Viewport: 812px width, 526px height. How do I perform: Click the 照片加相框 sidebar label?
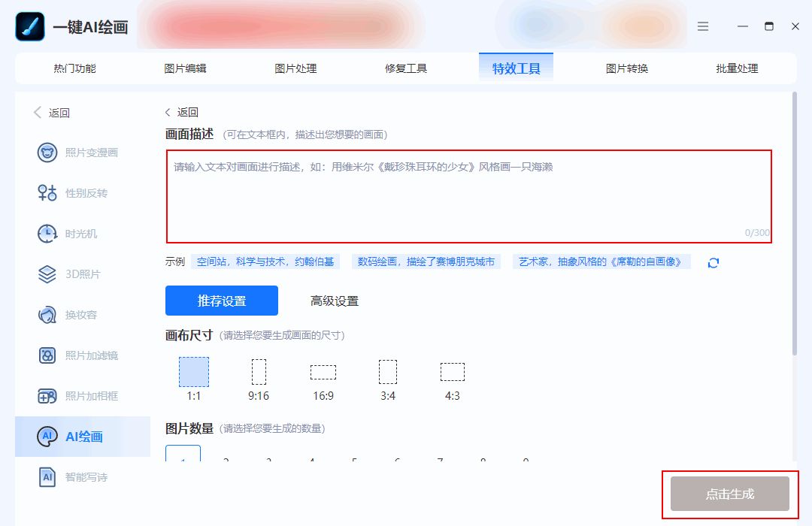tap(91, 396)
